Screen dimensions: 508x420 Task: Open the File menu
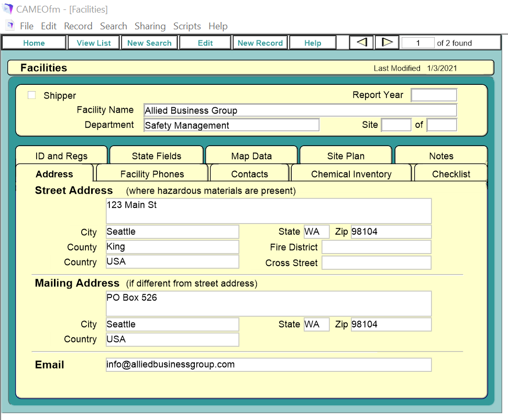click(x=27, y=26)
